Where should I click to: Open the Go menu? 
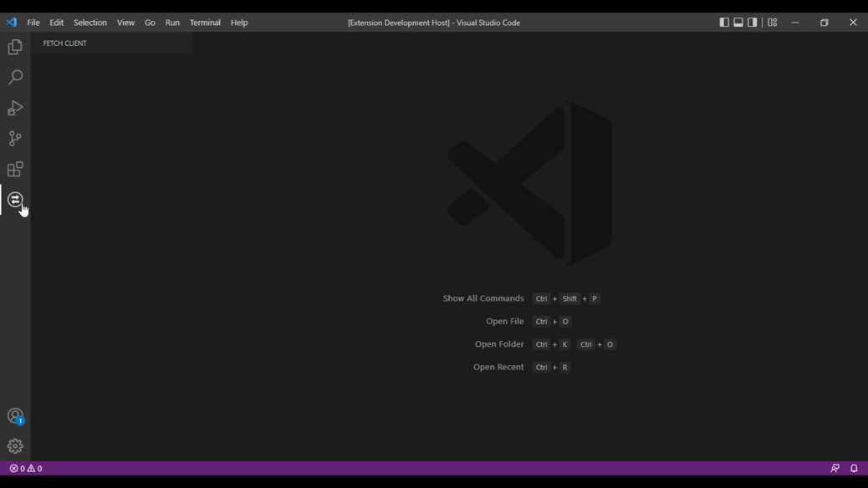[150, 23]
